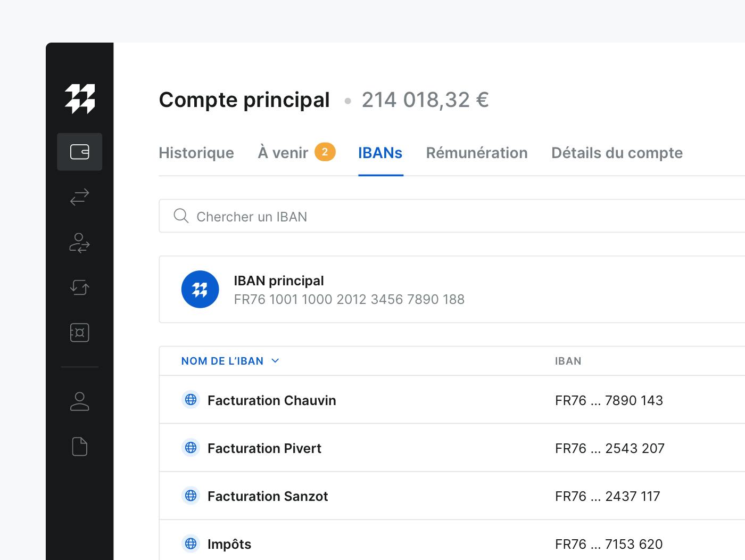The image size is (745, 560).
Task: Click the globe icon beside Impôts
Action: [x=191, y=543]
